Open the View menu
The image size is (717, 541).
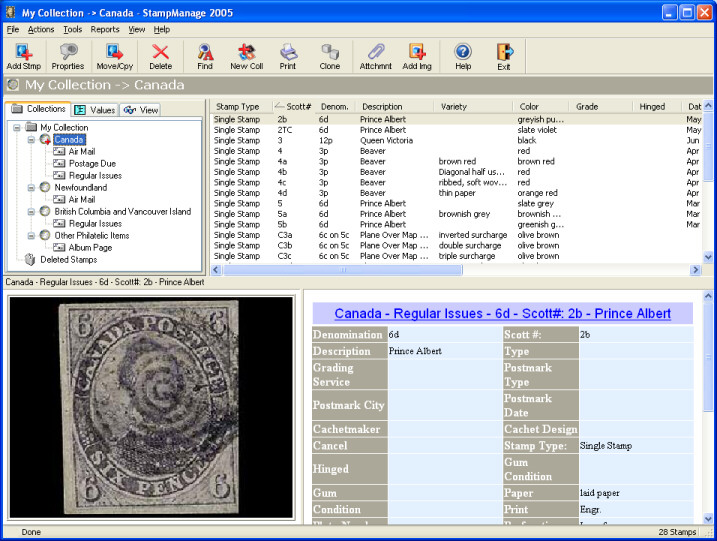(136, 29)
